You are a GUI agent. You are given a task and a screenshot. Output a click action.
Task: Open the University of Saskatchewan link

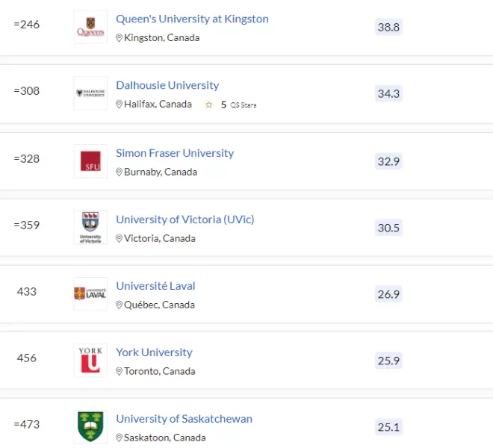184,419
